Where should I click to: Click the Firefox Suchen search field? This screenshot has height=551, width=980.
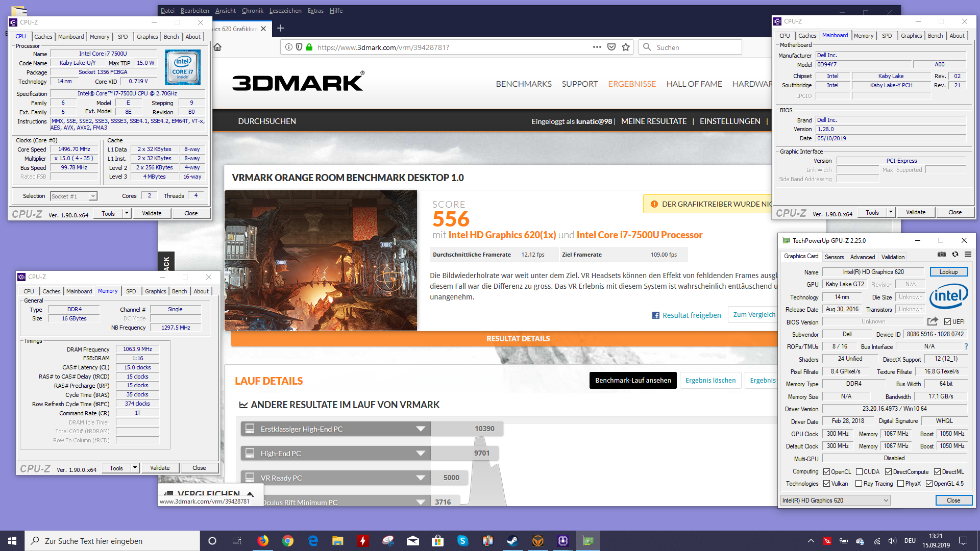click(690, 47)
